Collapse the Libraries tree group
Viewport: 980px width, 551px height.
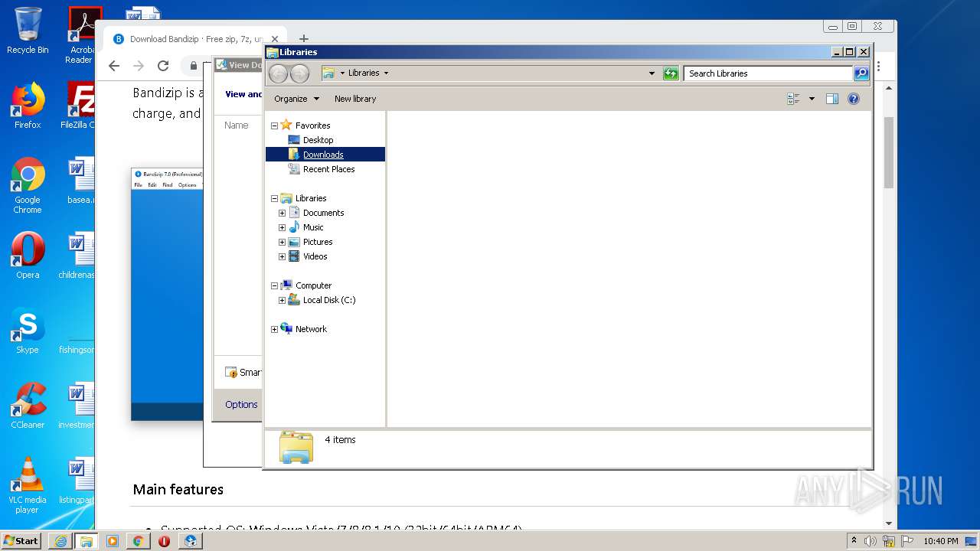[x=274, y=198]
